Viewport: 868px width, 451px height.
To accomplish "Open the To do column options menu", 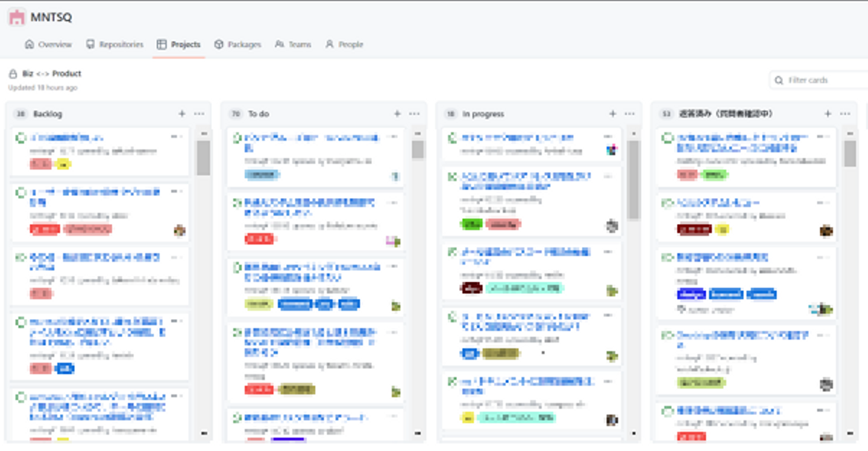I will (415, 114).
